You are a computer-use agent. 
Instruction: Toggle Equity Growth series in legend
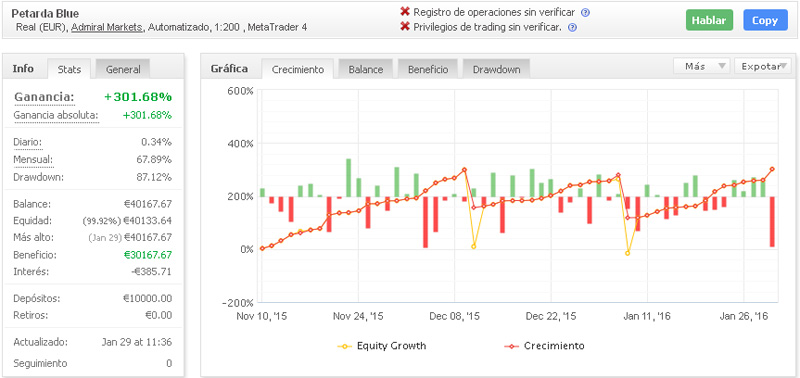click(382, 346)
